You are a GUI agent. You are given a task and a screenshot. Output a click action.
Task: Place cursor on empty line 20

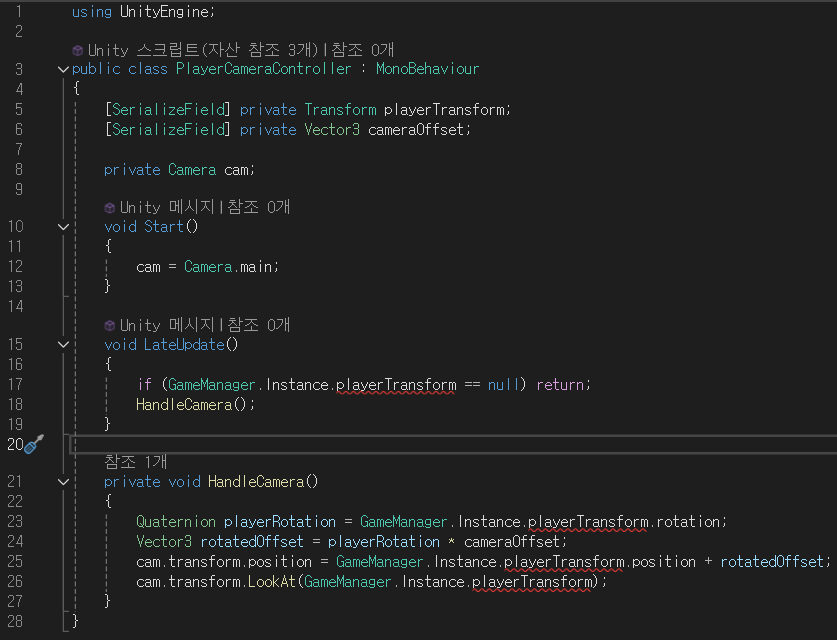[454, 444]
